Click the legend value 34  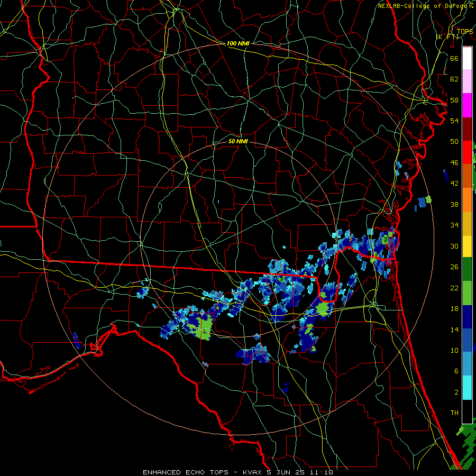(454, 225)
